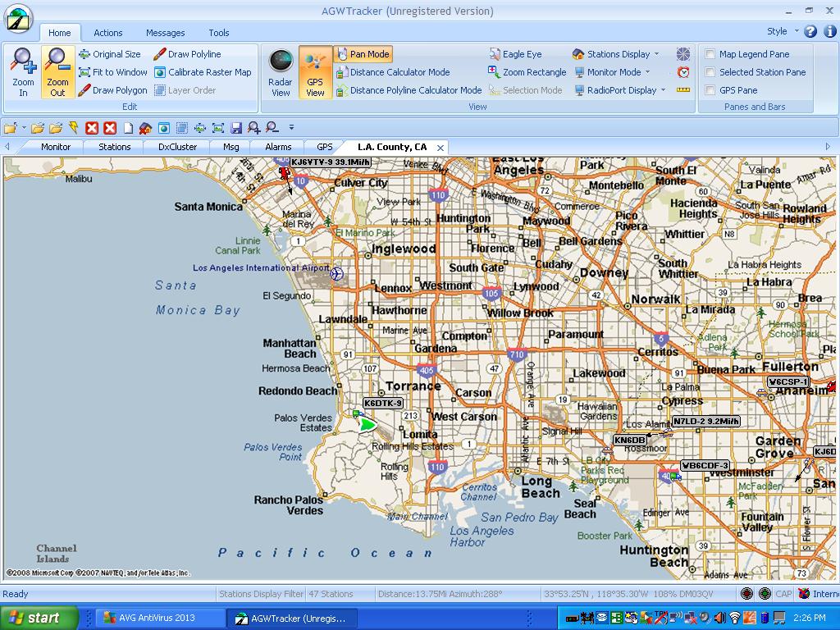Enable the Map Legend Pane checkbox

[710, 54]
